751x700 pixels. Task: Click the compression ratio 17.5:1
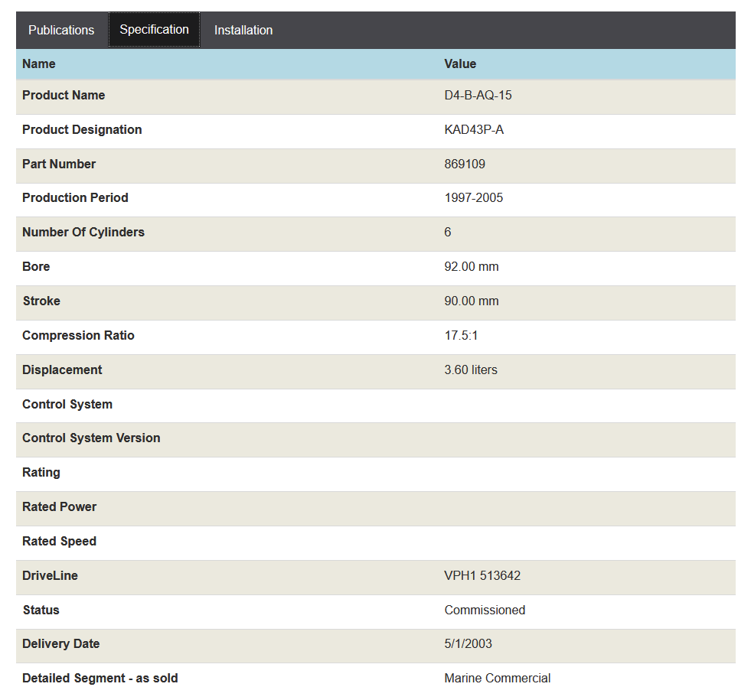[x=462, y=336]
